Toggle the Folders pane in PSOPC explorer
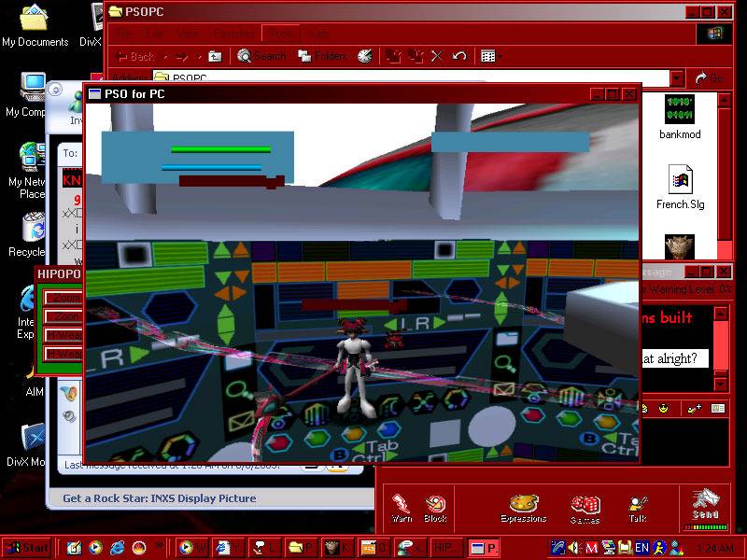The image size is (747, 560). (322, 56)
